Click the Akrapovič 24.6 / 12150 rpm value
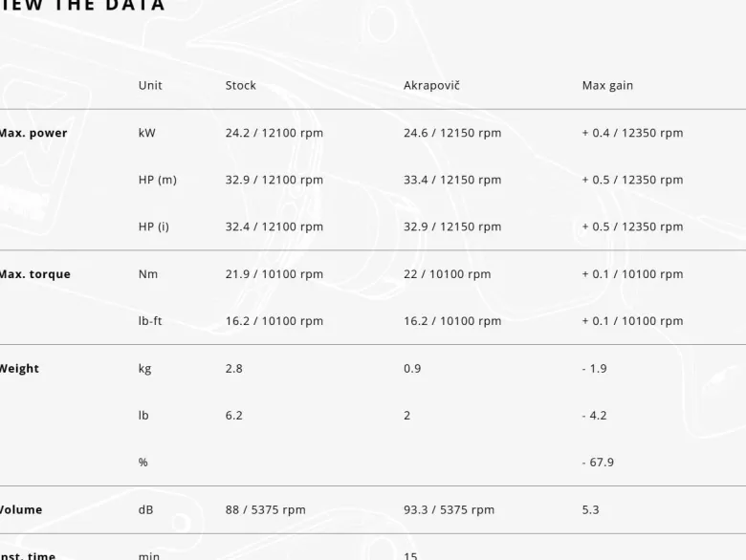The width and height of the screenshot is (746, 560). (452, 133)
